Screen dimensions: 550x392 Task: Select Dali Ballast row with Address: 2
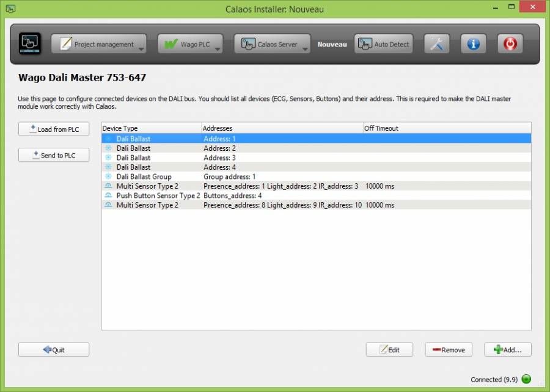click(317, 148)
